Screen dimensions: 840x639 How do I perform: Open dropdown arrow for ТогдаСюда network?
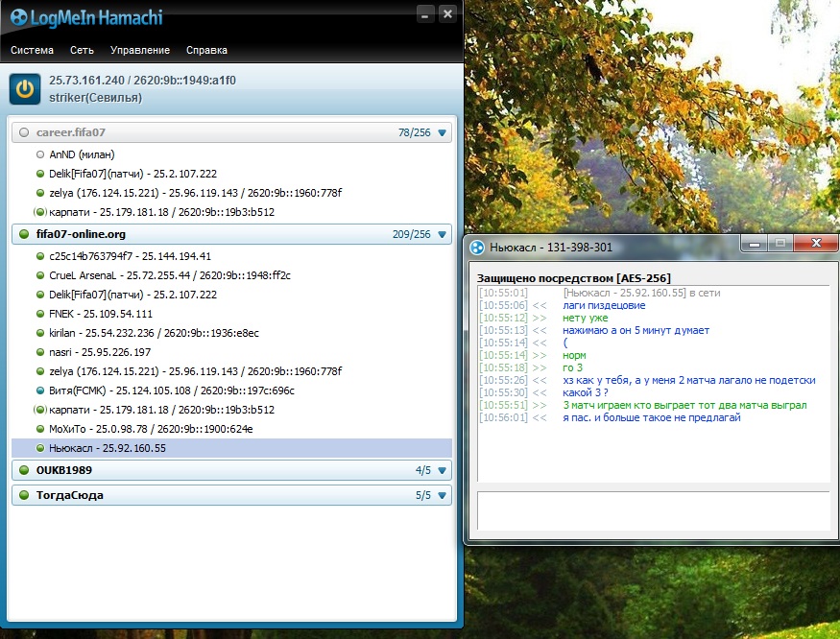(x=442, y=495)
